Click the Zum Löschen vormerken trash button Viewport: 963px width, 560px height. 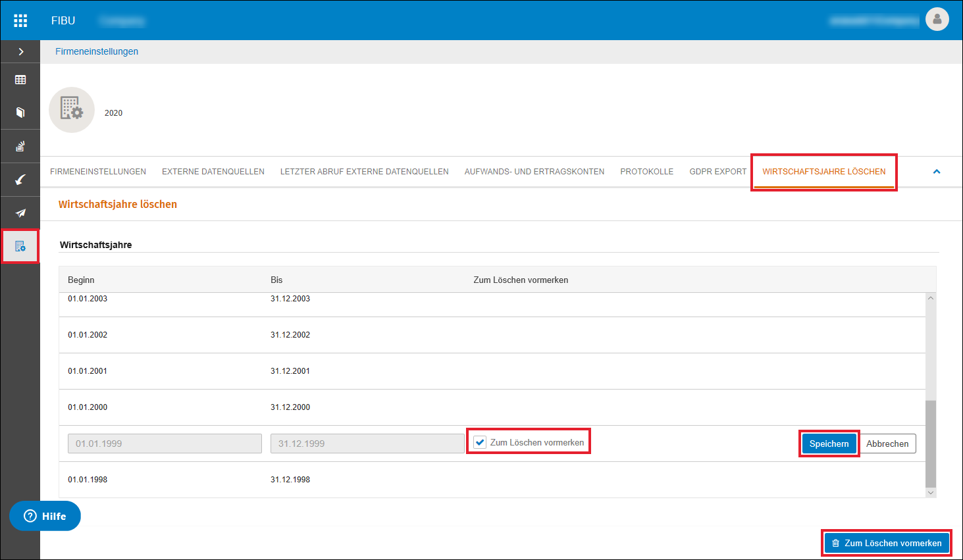point(887,543)
